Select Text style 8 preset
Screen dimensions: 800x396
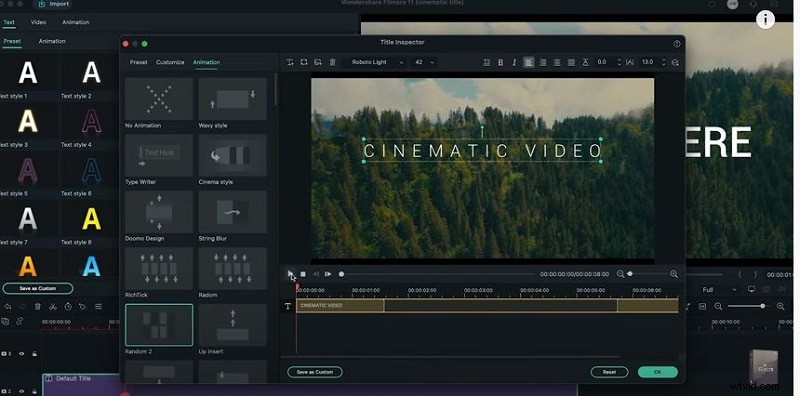pos(91,219)
